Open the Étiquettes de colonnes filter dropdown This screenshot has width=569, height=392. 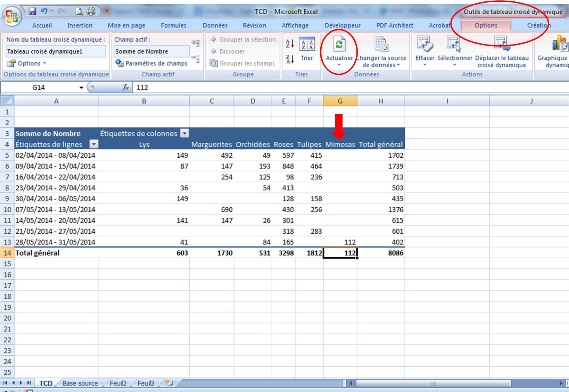[185, 133]
